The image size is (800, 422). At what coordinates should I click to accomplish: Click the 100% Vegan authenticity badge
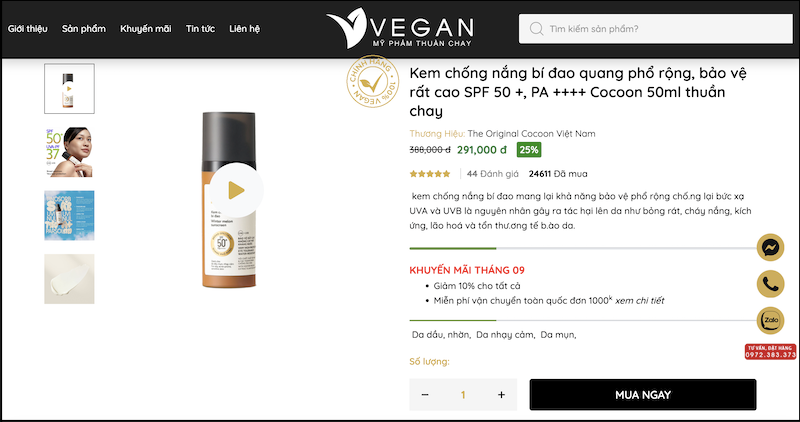372,82
